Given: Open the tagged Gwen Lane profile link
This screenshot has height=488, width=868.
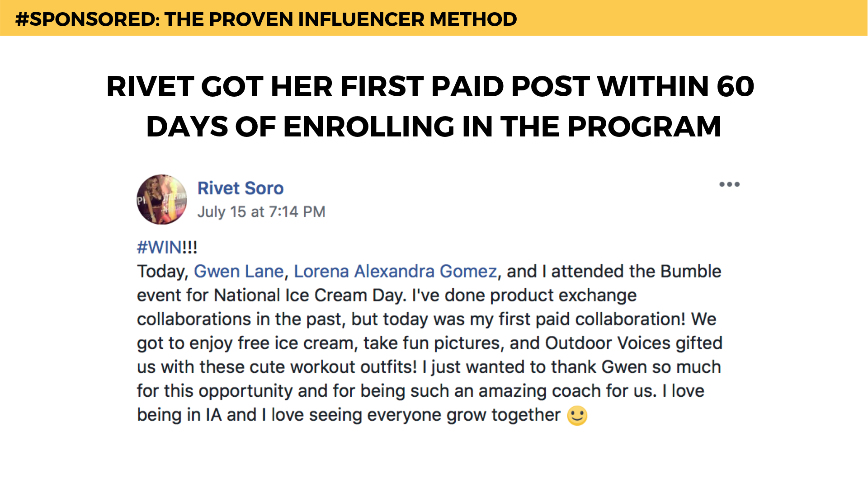Looking at the screenshot, I should [239, 271].
